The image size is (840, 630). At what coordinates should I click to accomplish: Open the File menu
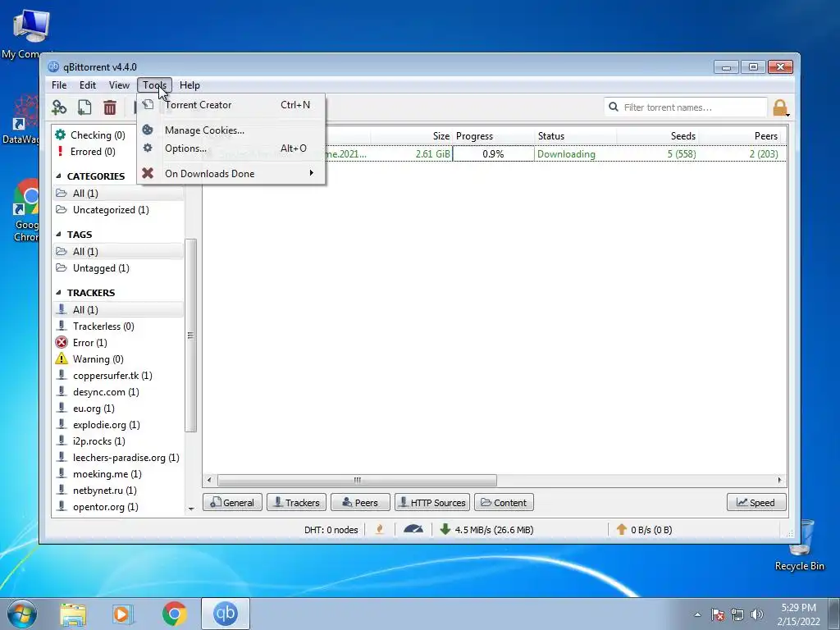[59, 85]
